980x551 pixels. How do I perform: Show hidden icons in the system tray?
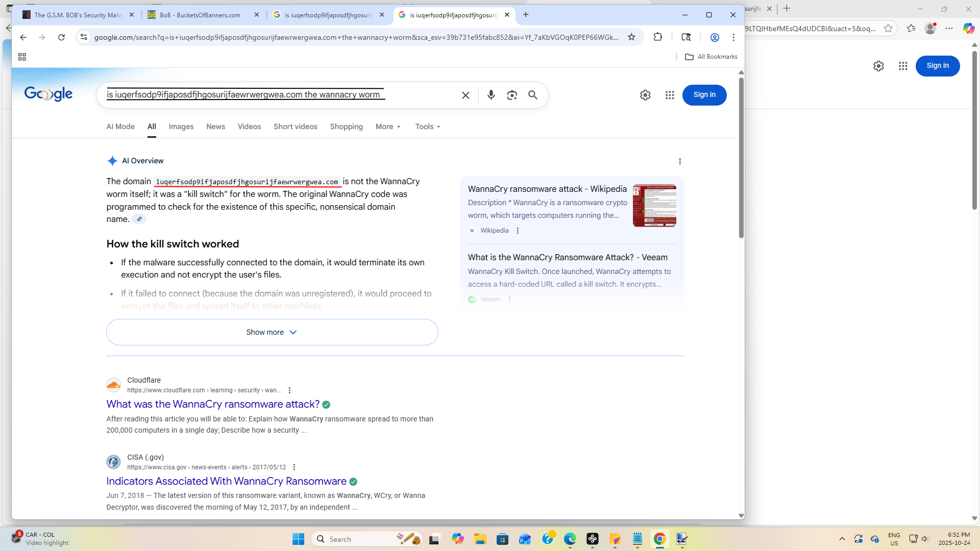coord(842,539)
